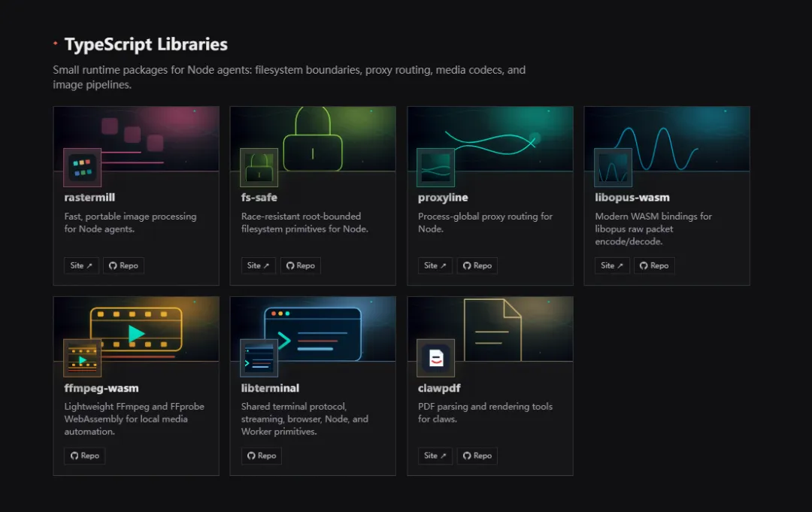This screenshot has width=812, height=512.
Task: Visit the clawpdf Site link
Action: 435,456
